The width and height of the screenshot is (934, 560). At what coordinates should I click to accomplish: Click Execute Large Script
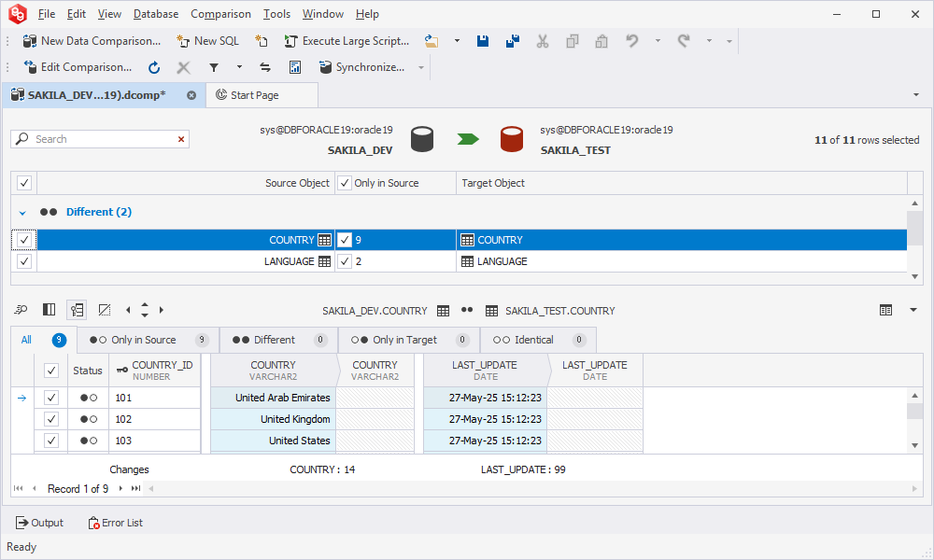[x=347, y=41]
